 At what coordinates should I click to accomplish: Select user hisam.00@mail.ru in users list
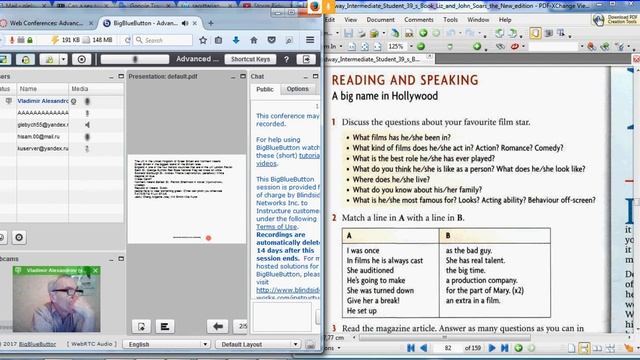pos(38,137)
